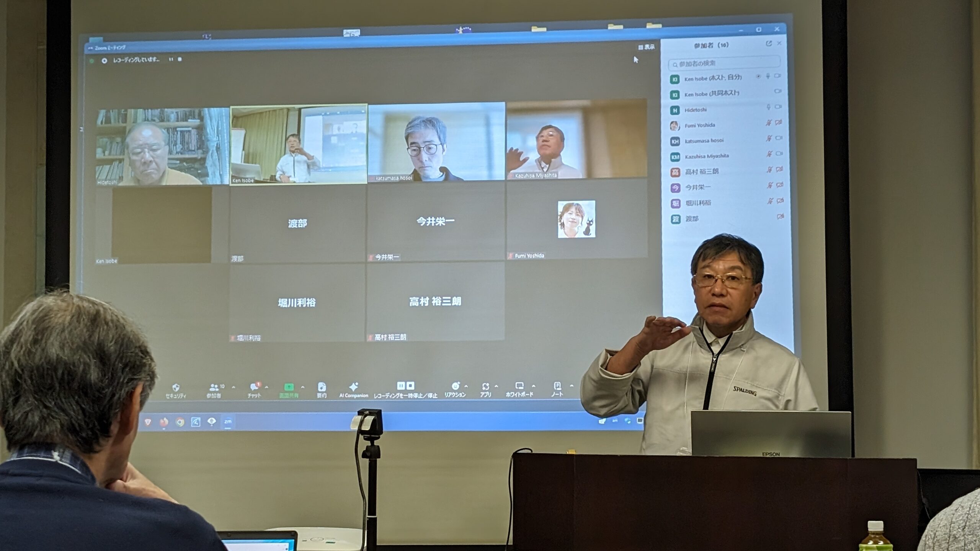Screen dimensions: 980x551
Task: Open the Apps (アプリ) icon
Action: 485,386
